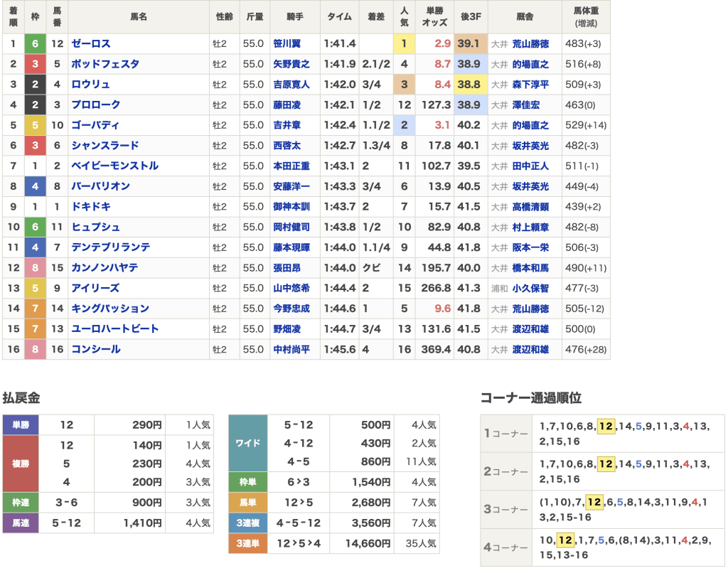This screenshot has height=573, width=728.
Task: Select the odds value 369.4
Action: click(x=436, y=350)
